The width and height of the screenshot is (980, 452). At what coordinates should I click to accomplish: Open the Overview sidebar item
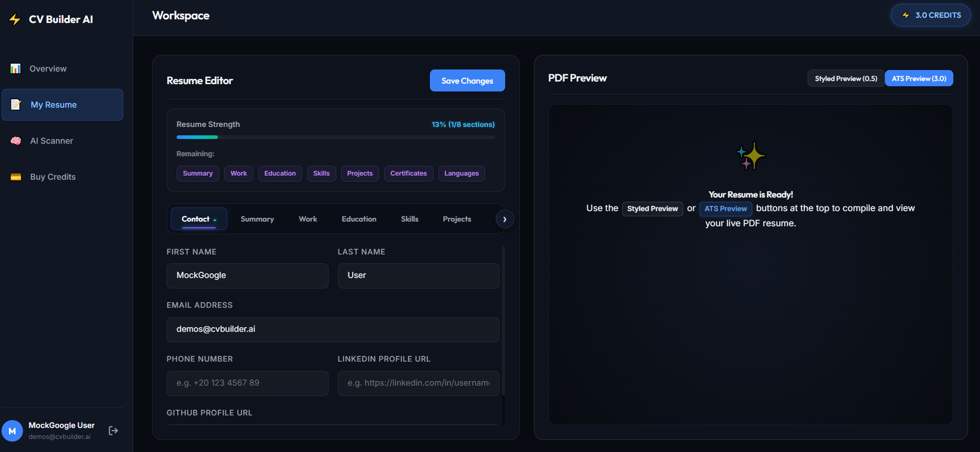pyautogui.click(x=63, y=68)
